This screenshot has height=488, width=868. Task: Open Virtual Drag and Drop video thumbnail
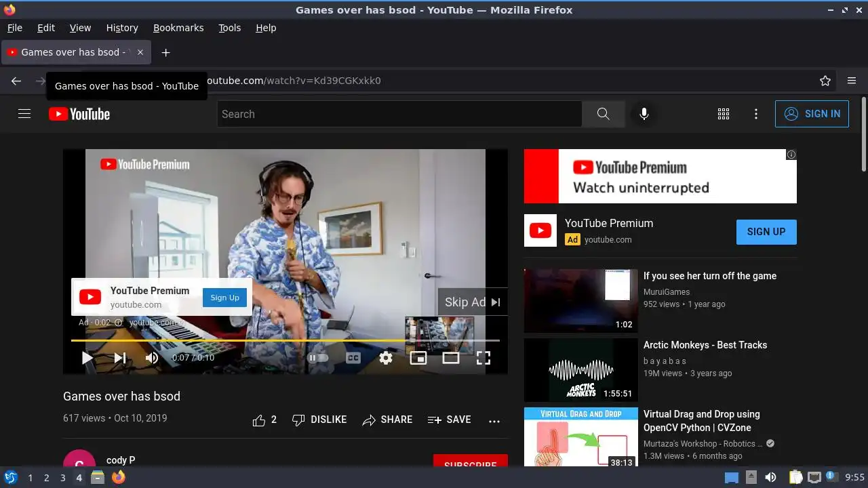581,437
